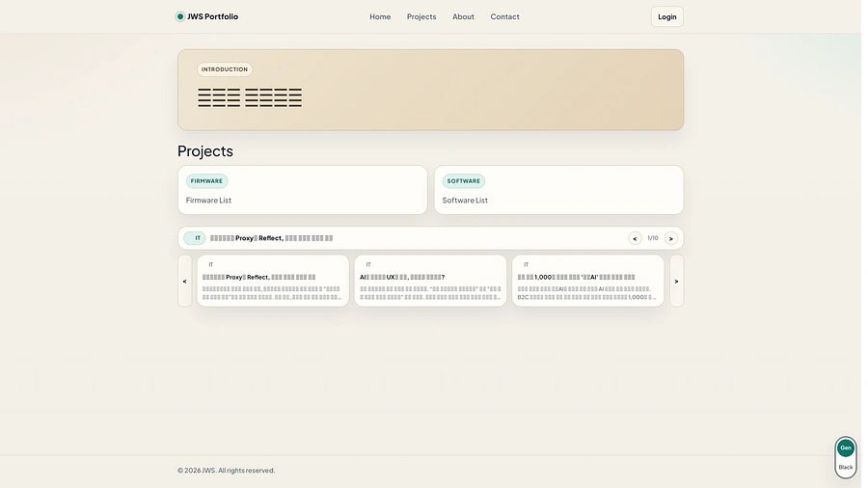Click the IT badge in the ticker bar
868x488 pixels.
tap(197, 238)
